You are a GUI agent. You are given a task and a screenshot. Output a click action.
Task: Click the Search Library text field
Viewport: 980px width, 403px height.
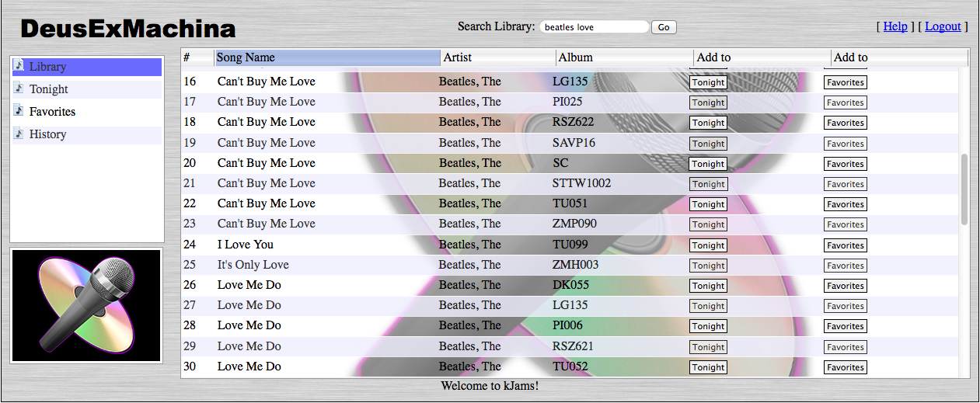coord(594,27)
